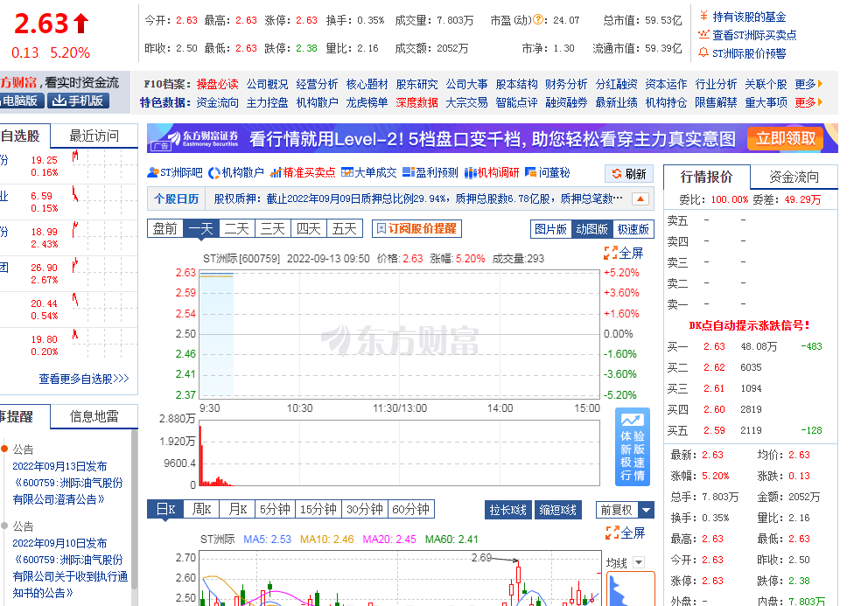This screenshot has width=868, height=606.
Task: Open the 深度数据 link
Action: (x=416, y=102)
